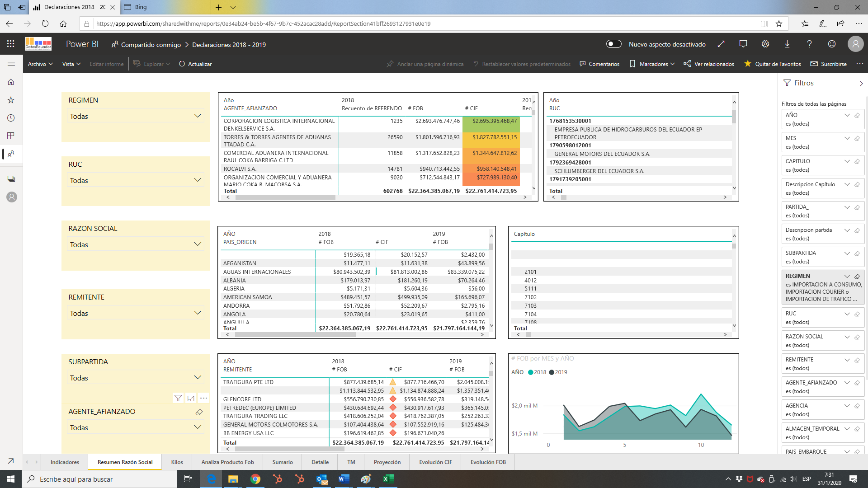Open the Marcadores menu
This screenshot has height=488, width=868.
point(652,64)
